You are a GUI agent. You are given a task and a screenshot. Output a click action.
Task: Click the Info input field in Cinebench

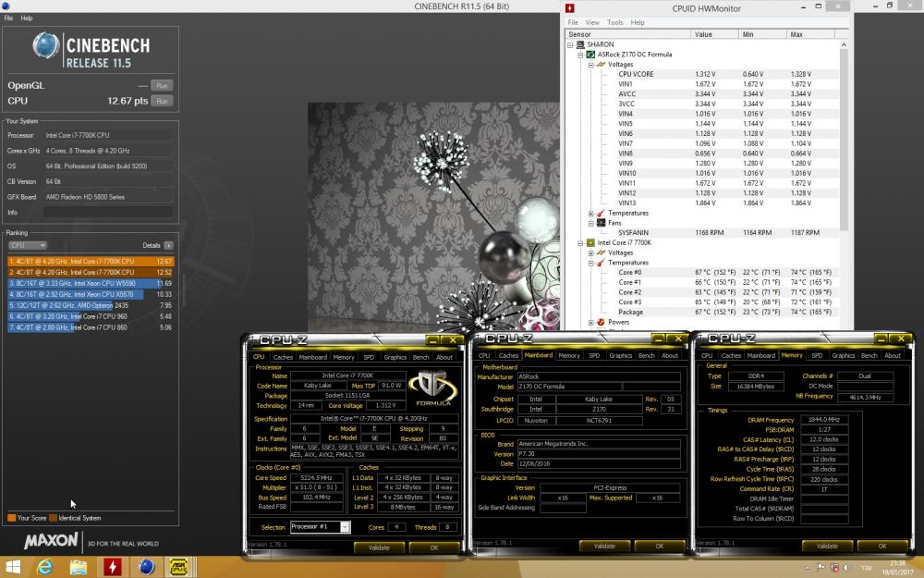[x=108, y=213]
